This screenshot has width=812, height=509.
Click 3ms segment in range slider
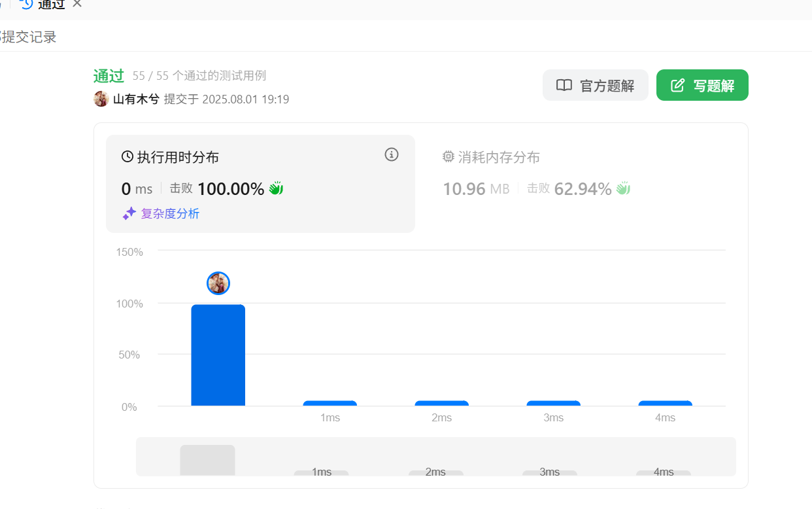[x=550, y=472]
